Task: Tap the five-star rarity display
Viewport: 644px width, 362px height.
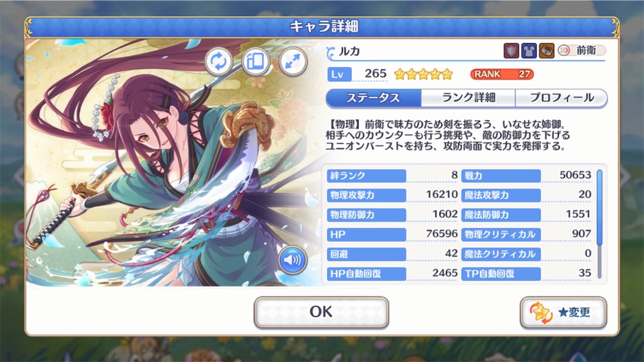Action: pos(423,74)
